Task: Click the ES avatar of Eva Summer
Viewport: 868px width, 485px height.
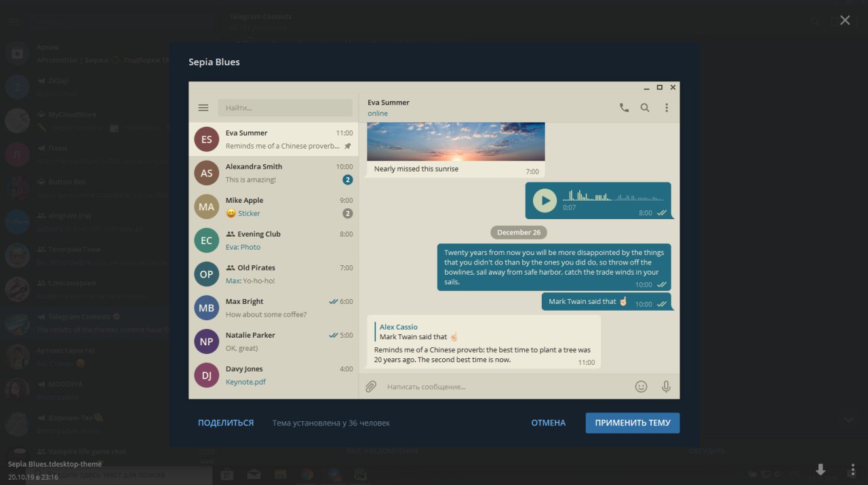Action: [207, 140]
